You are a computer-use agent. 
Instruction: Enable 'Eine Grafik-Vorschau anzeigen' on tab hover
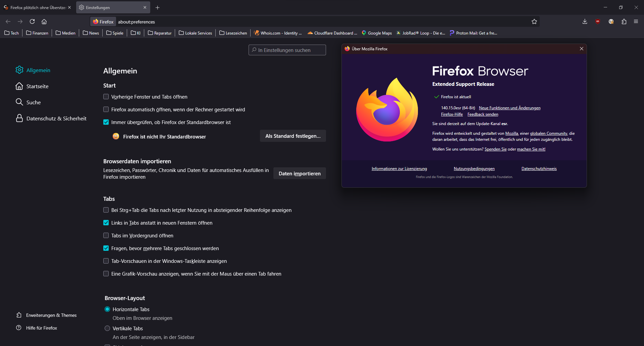coord(106,274)
